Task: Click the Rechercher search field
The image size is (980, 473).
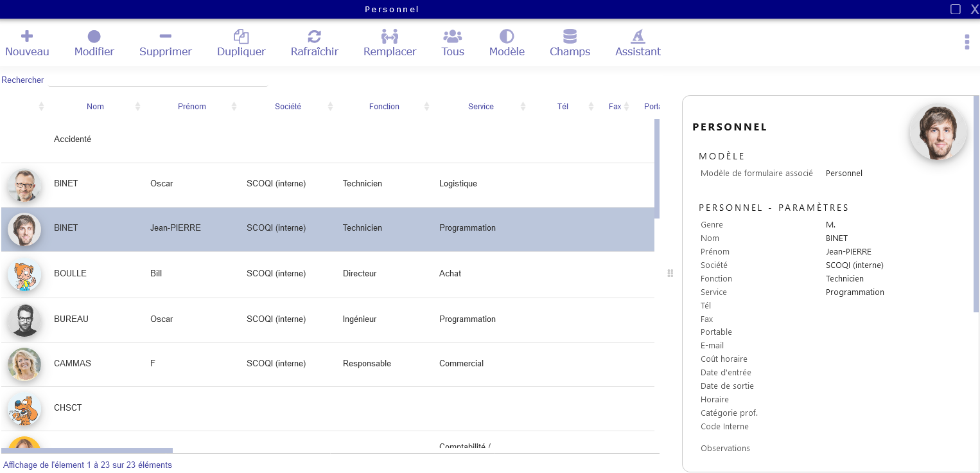Action: [157, 80]
